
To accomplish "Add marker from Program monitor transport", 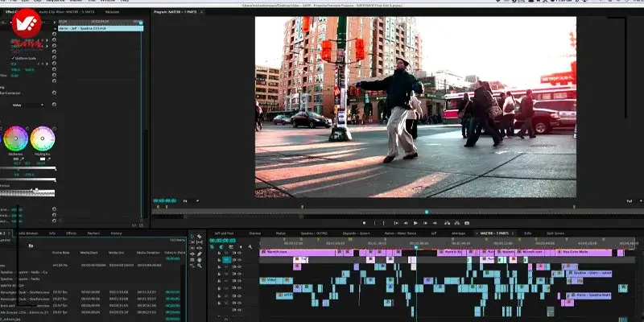I will click(x=365, y=223).
